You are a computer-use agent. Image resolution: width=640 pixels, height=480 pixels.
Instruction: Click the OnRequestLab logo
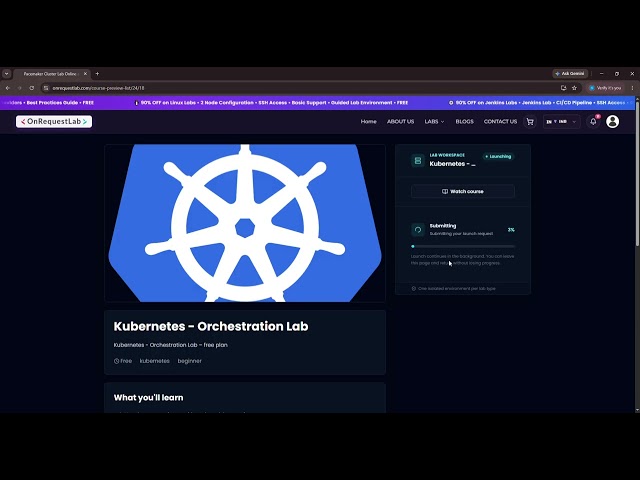point(54,122)
